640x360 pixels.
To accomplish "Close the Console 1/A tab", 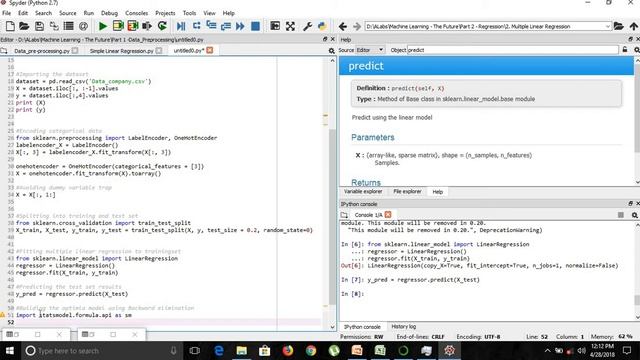I will [x=388, y=215].
